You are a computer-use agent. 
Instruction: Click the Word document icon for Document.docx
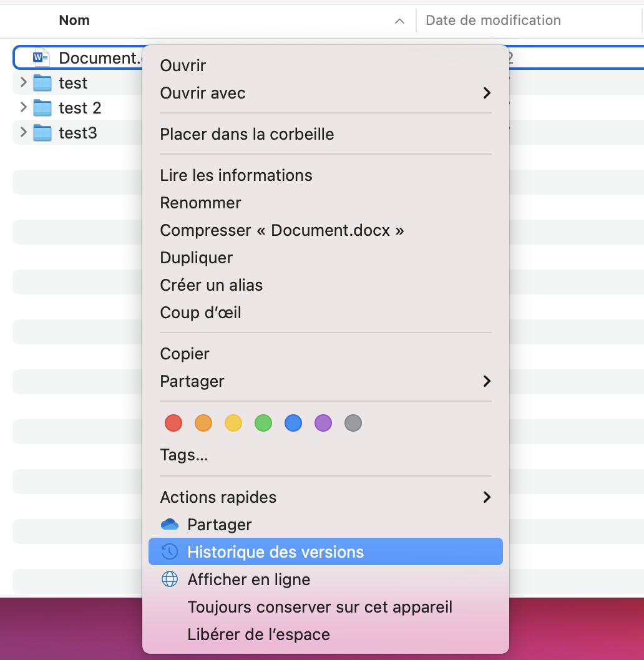(41, 58)
